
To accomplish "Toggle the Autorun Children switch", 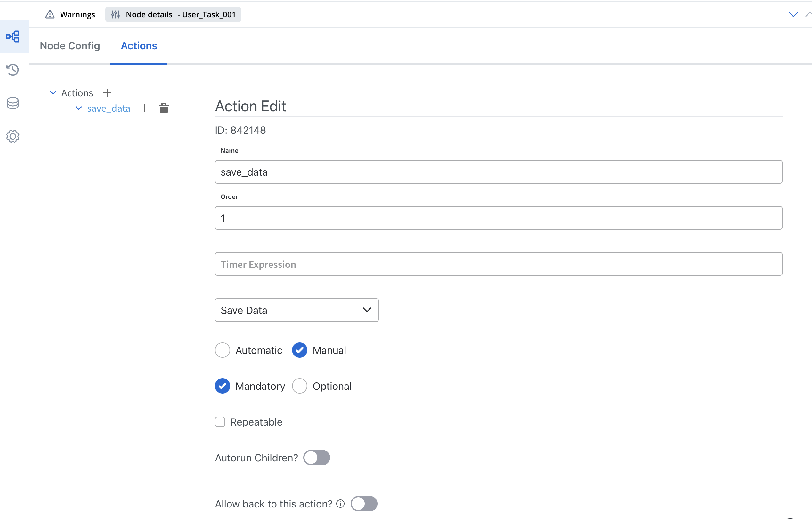I will tap(316, 458).
